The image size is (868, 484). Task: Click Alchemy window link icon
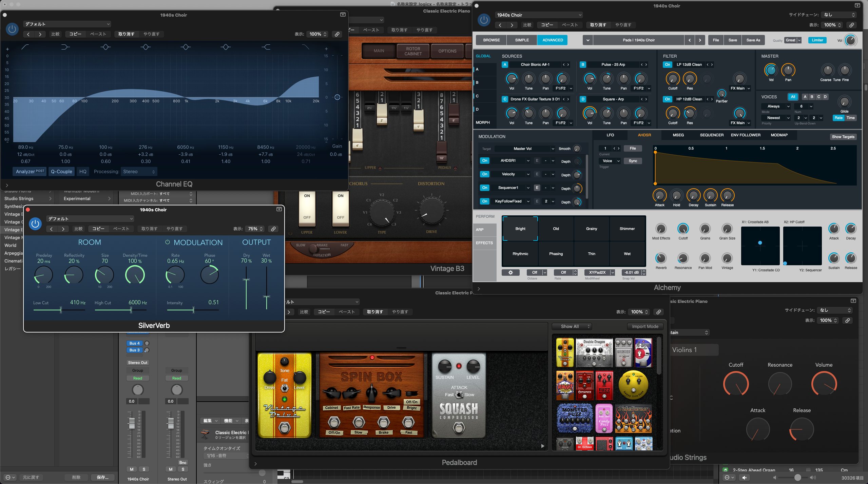point(851,25)
